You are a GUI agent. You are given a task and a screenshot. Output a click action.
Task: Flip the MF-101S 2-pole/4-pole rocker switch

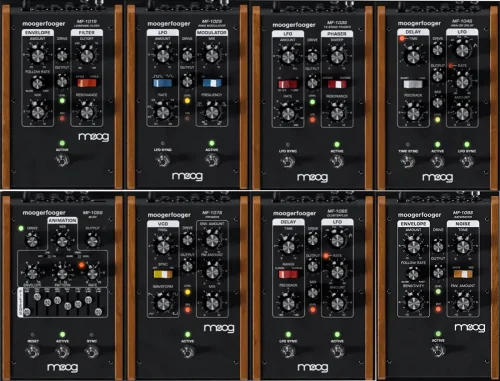click(x=87, y=83)
